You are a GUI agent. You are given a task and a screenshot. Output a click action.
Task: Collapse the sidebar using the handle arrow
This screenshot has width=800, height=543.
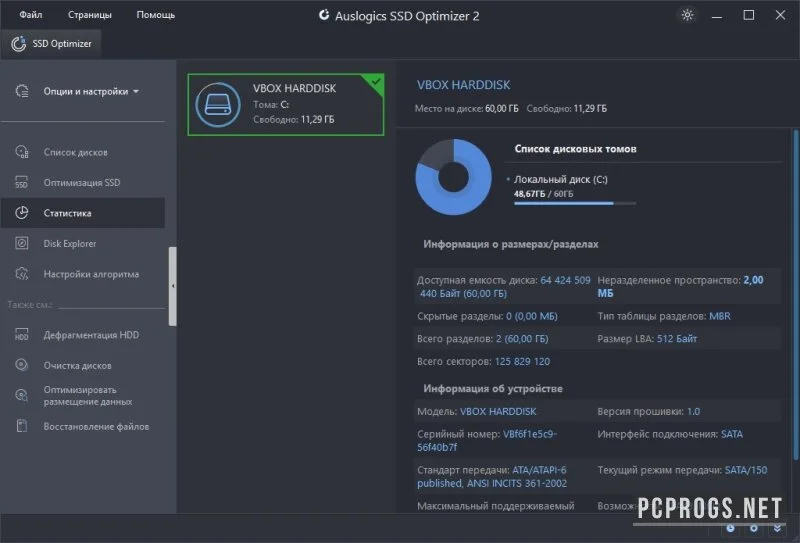[x=172, y=286]
